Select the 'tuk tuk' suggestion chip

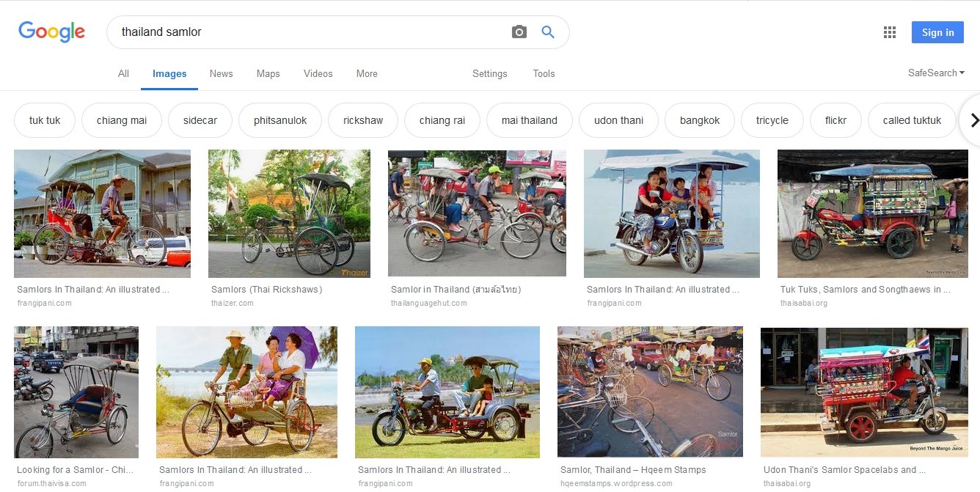(45, 120)
